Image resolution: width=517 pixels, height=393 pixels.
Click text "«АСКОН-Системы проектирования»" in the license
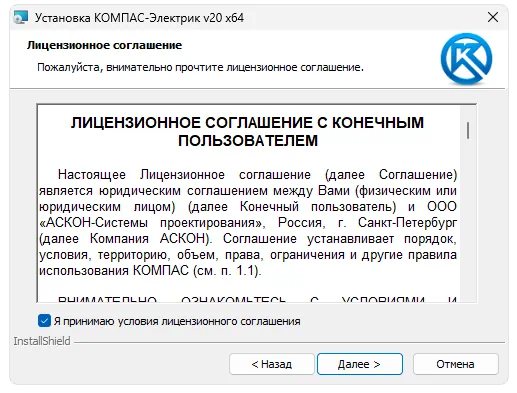152,223
